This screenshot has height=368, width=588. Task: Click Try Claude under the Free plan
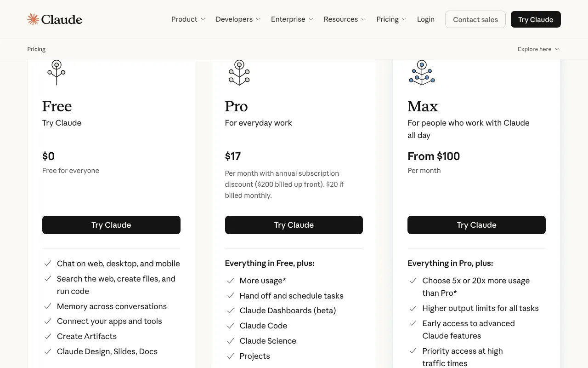(111, 225)
